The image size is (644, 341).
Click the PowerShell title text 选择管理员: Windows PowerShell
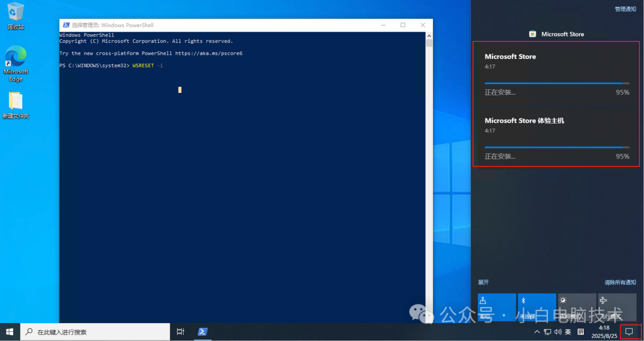113,25
